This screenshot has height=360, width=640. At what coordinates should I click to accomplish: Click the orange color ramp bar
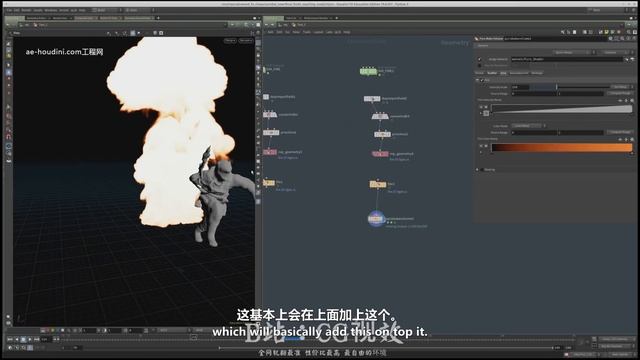[561, 148]
